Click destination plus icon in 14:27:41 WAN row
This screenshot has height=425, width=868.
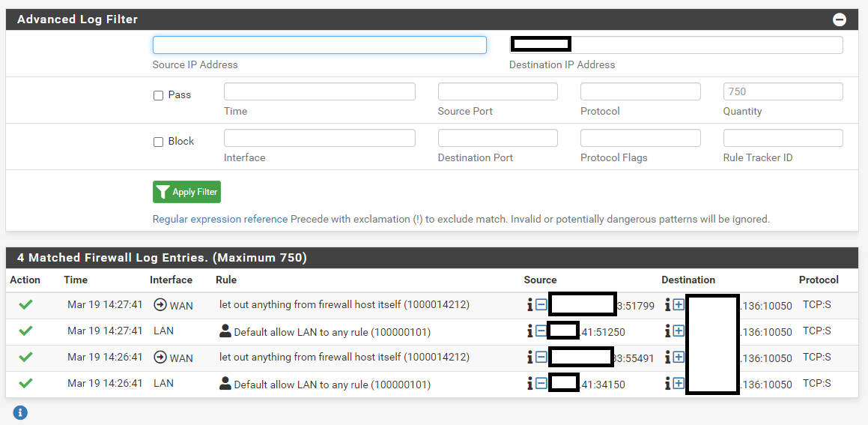pos(679,305)
